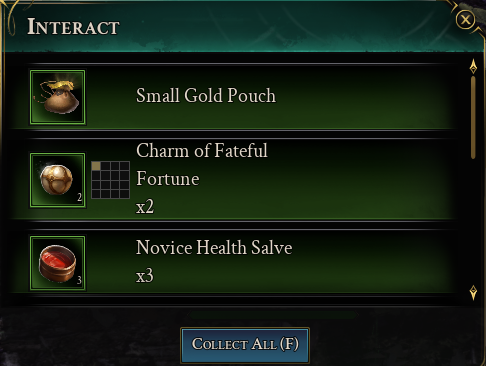
Task: Click the stack count 2 on charm icon
Action: (x=79, y=197)
